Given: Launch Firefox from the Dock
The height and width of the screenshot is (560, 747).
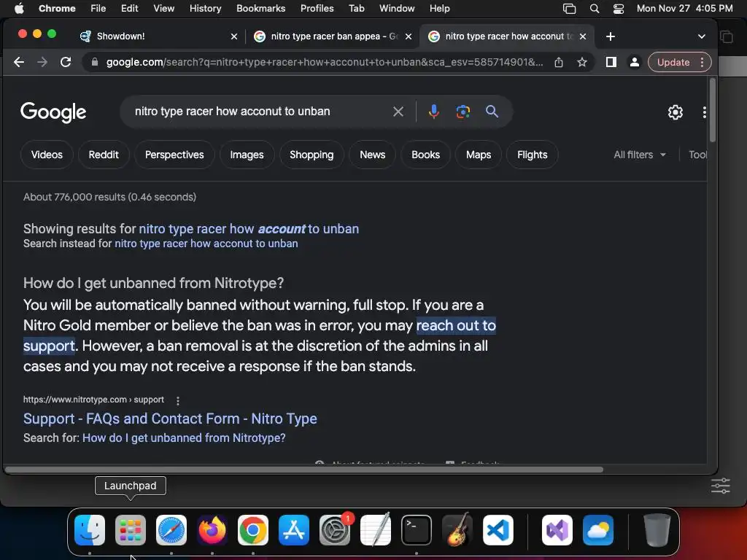Looking at the screenshot, I should click(x=212, y=529).
